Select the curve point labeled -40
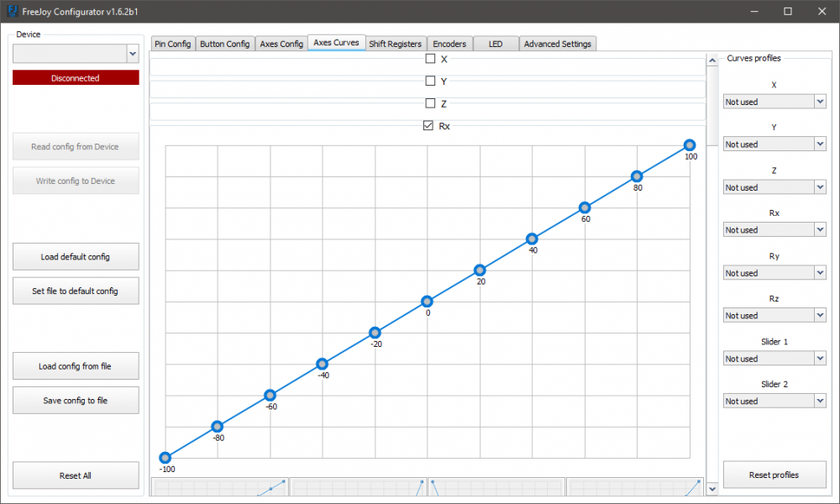This screenshot has width=840, height=504. click(x=322, y=364)
